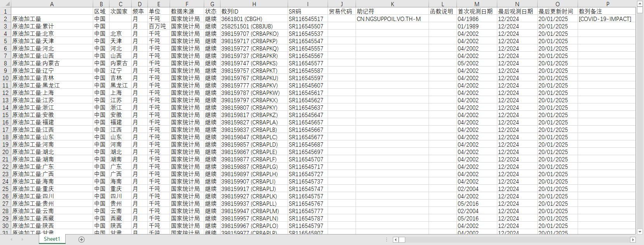Select row 2 header
This screenshot has height=245, width=644.
(x=5, y=19)
